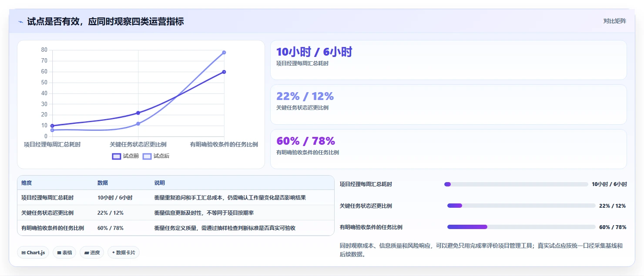Select table cell 60% / 78%

coord(111,228)
